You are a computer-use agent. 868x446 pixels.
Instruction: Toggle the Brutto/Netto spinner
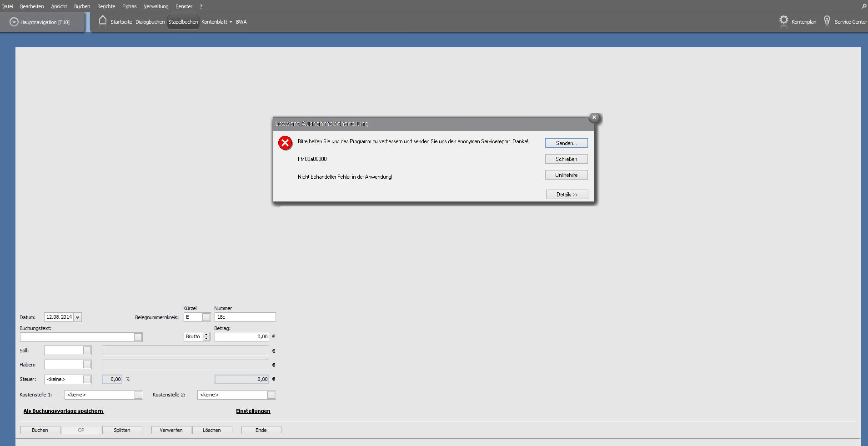pos(206,336)
